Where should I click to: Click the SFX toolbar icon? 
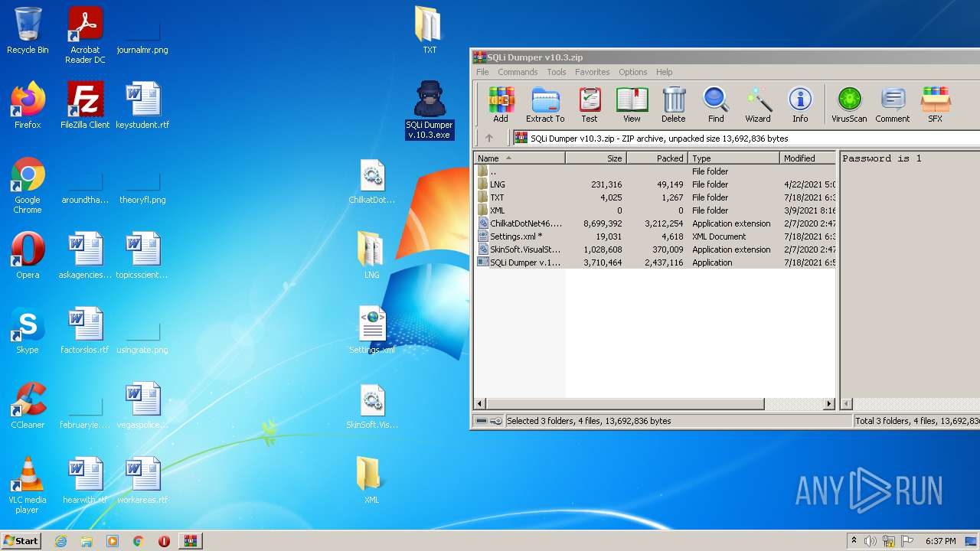click(x=935, y=105)
